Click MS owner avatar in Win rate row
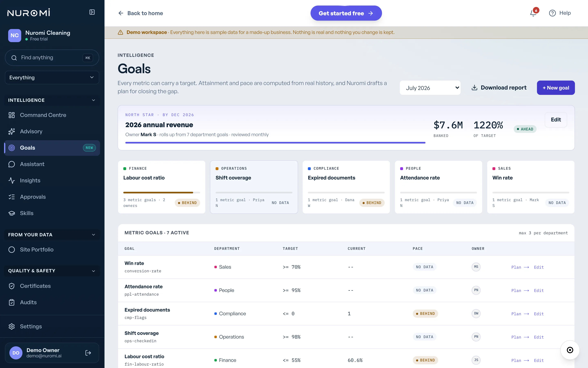This screenshot has width=588, height=368. click(x=476, y=267)
